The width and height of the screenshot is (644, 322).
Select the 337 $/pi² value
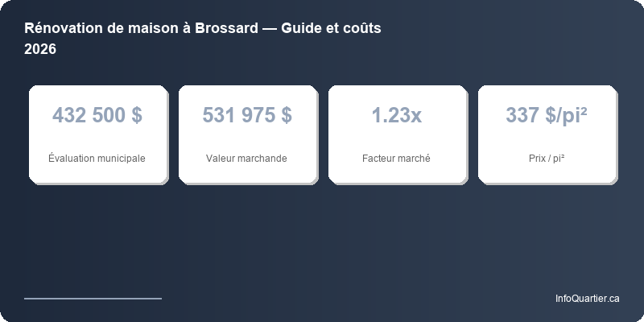tap(547, 115)
